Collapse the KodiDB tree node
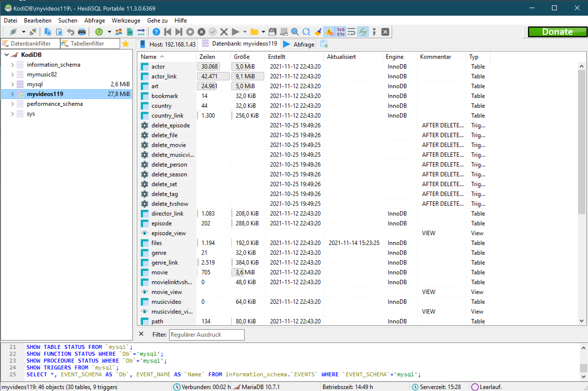This screenshot has height=391, width=588. 7,55
